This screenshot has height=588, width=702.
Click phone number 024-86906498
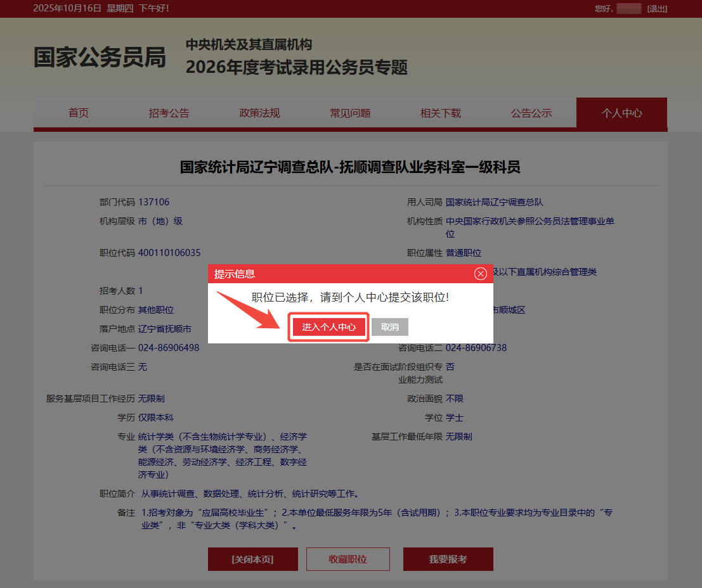tap(169, 348)
